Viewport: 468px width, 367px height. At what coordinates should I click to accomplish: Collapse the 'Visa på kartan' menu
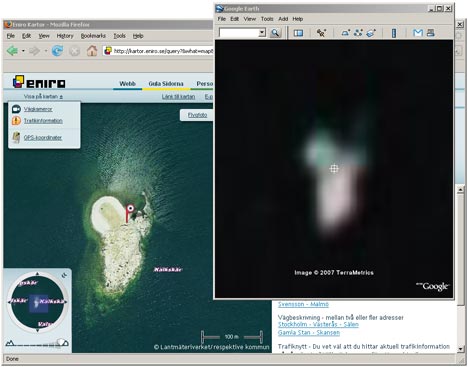pyautogui.click(x=43, y=96)
